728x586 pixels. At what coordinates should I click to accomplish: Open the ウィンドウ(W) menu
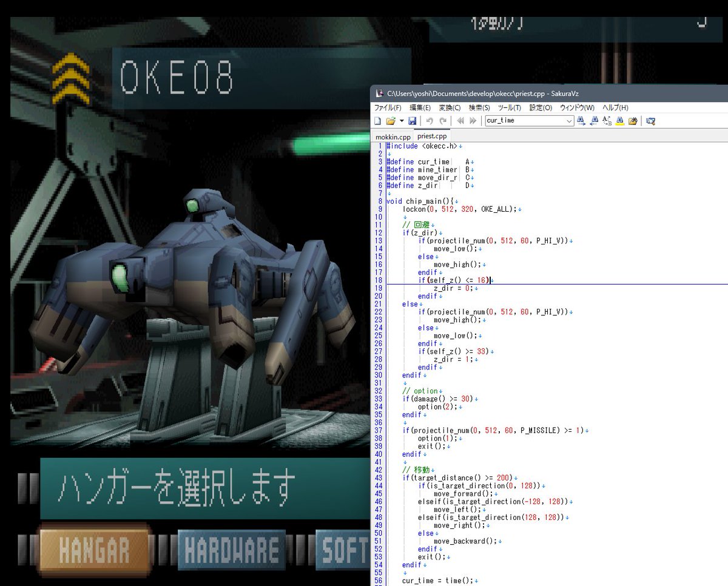576,107
